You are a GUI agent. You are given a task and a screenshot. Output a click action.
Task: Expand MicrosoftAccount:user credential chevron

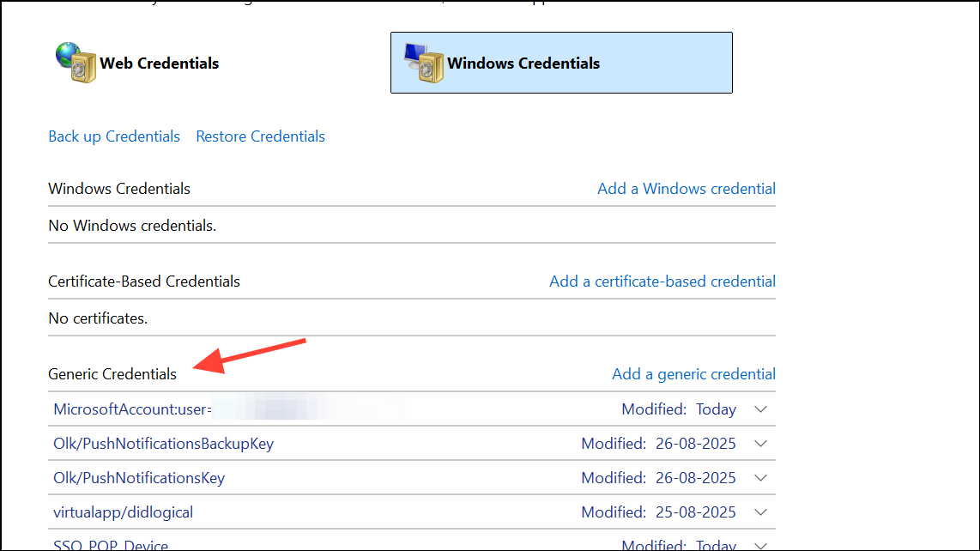(x=760, y=409)
